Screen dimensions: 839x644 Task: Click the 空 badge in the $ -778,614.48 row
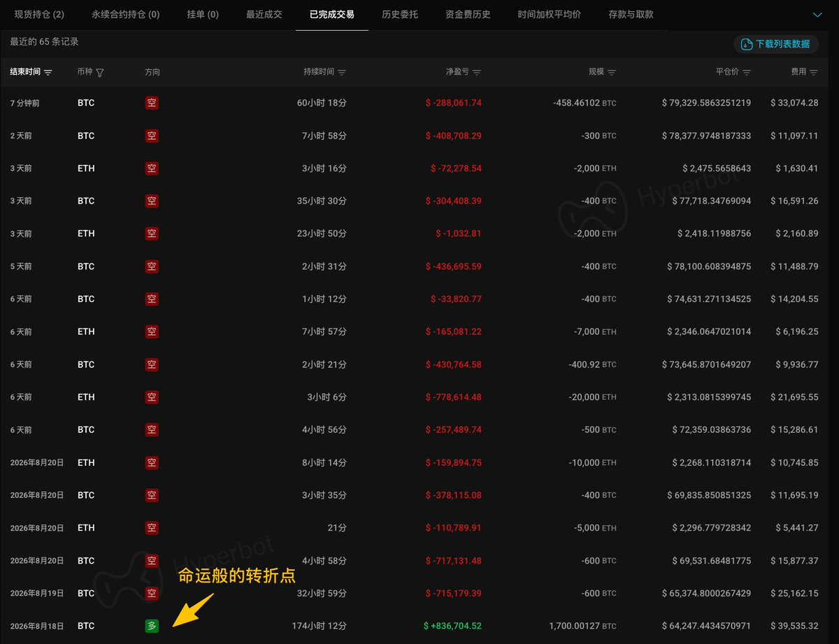pyautogui.click(x=152, y=397)
